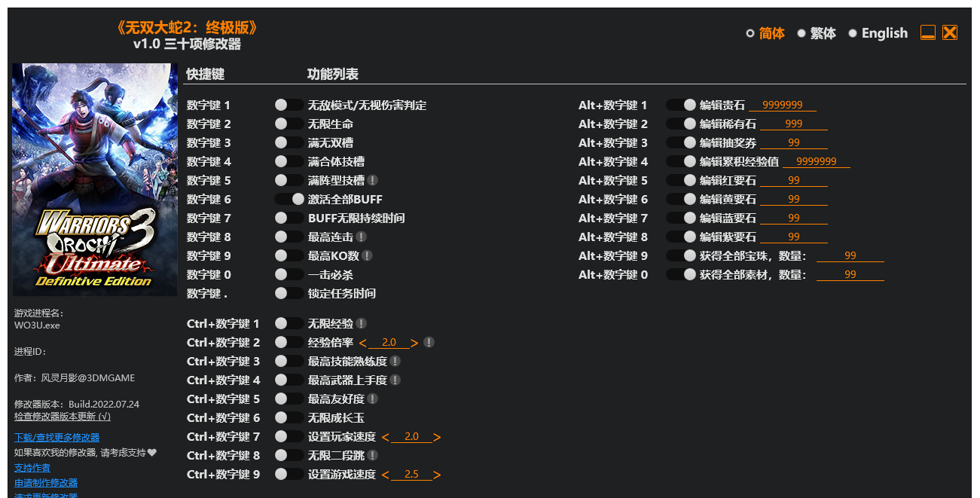Click info icon beside 最高KO数
Image resolution: width=980 pixels, height=498 pixels.
click(x=367, y=255)
